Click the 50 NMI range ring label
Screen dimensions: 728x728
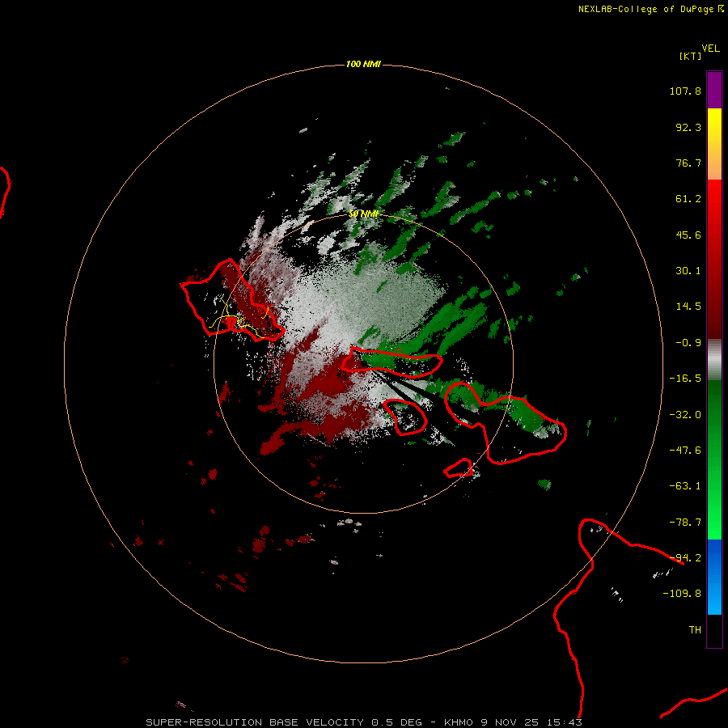[363, 214]
